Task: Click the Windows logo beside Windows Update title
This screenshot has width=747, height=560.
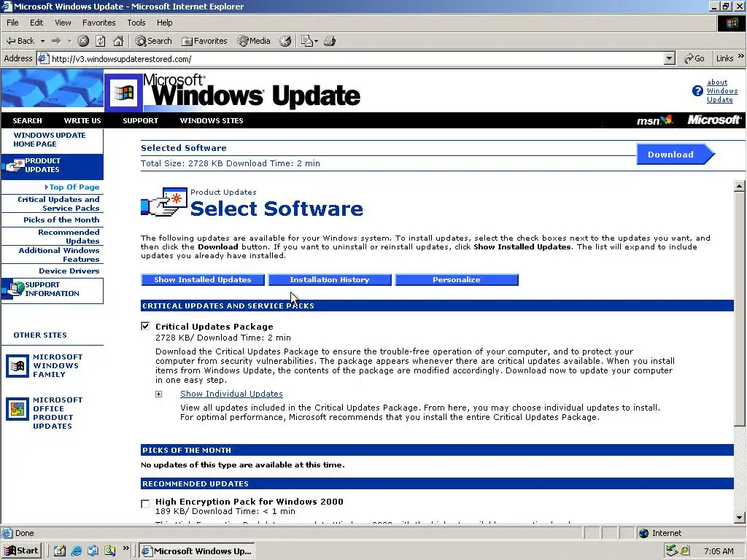Action: pos(123,93)
